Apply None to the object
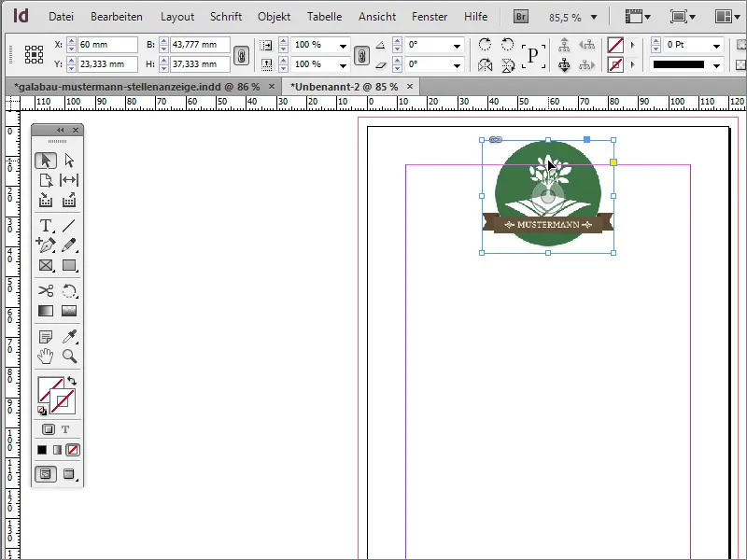Image resolution: width=747 pixels, height=560 pixels. click(73, 450)
